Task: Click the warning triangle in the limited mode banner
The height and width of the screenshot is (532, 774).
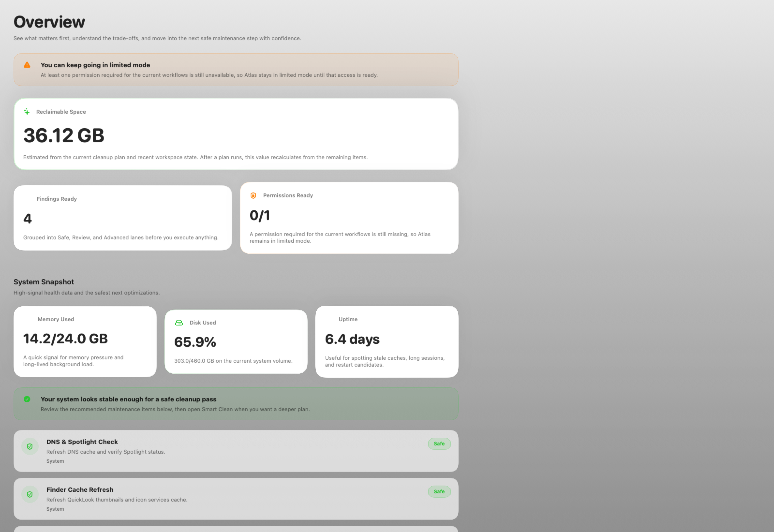Action: [27, 65]
